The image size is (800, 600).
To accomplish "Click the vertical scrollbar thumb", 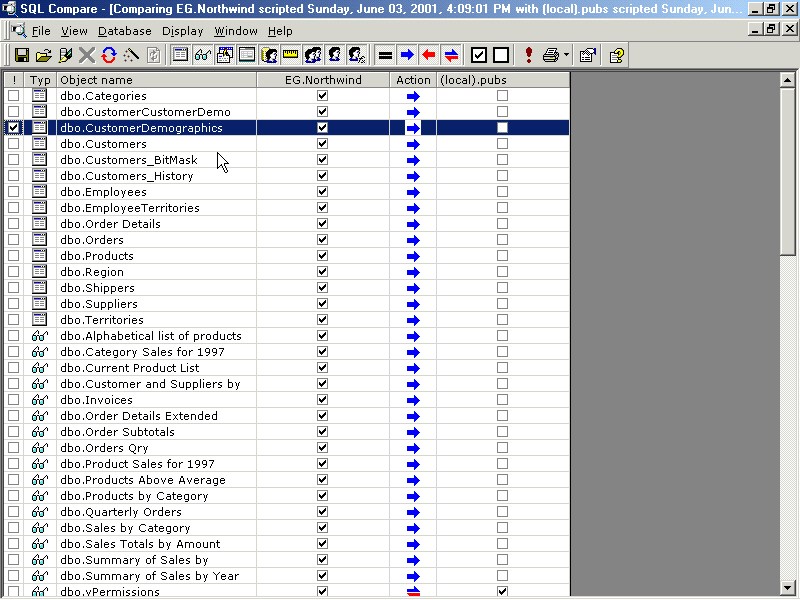I will pyautogui.click(x=787, y=171).
